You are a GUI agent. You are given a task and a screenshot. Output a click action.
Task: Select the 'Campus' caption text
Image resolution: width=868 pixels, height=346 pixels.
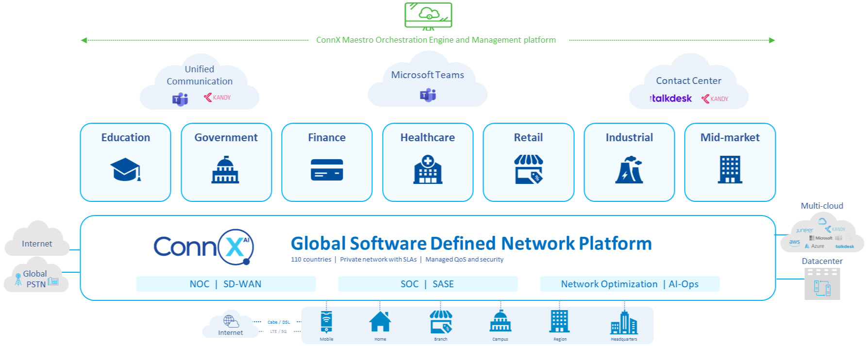[x=500, y=339]
